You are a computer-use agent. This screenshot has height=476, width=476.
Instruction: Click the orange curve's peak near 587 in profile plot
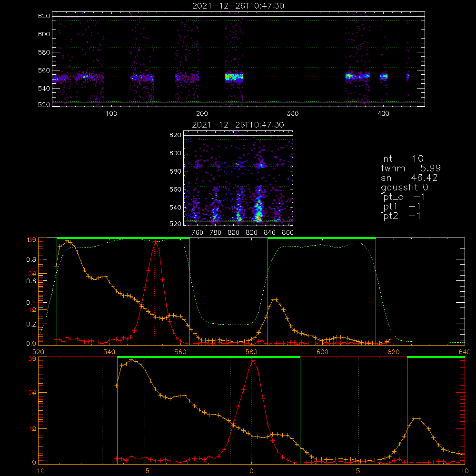click(275, 299)
